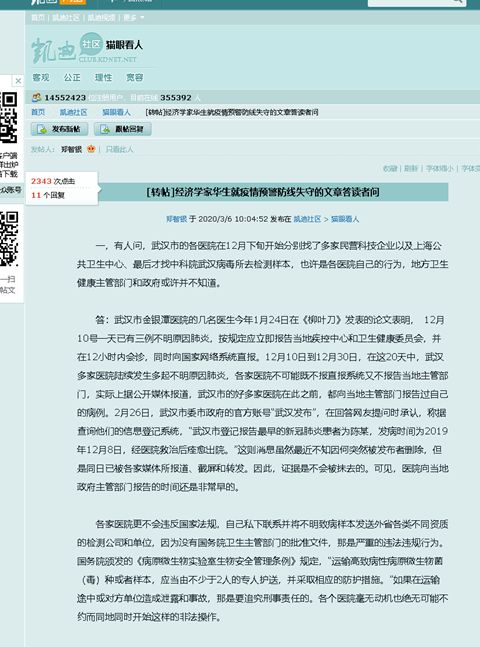480x647 pixels.
Task: Click 猫眼看人 link in the post byline
Action: click(345, 219)
